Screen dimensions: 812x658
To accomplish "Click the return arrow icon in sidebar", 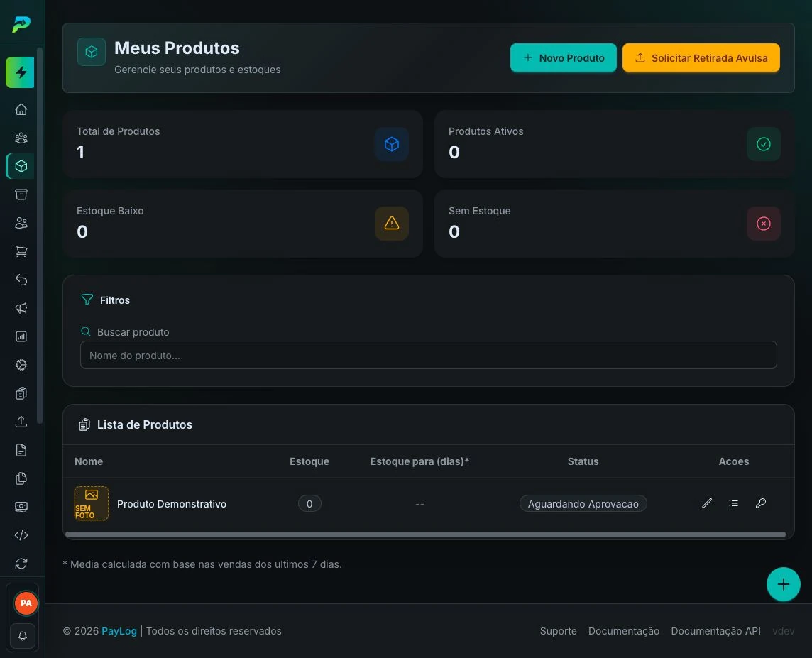I will coord(21,280).
